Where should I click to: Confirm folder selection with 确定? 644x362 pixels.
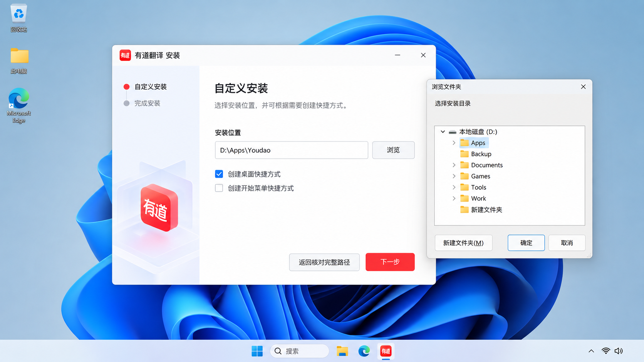tap(526, 243)
